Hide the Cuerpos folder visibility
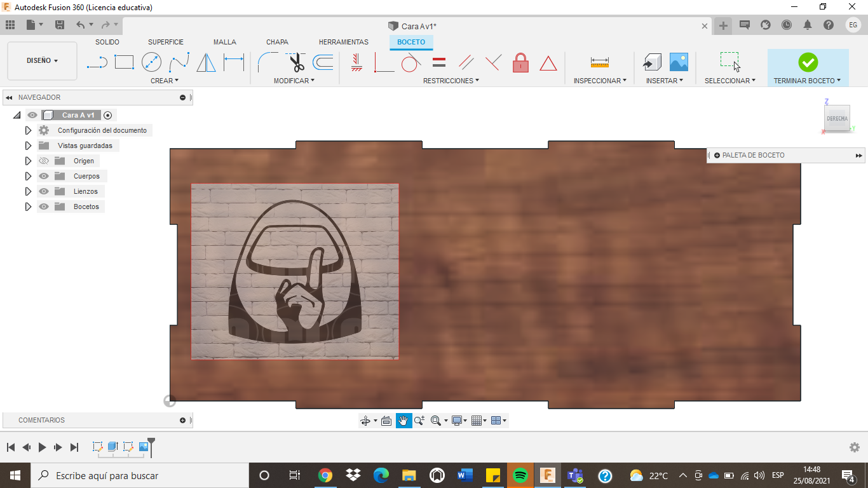This screenshot has width=868, height=488. pyautogui.click(x=43, y=175)
